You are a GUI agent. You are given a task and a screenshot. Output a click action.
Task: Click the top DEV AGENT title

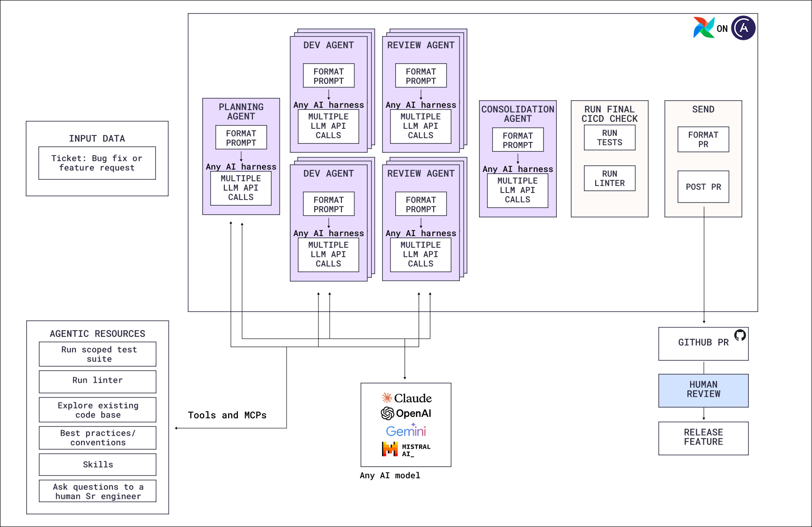click(x=328, y=45)
